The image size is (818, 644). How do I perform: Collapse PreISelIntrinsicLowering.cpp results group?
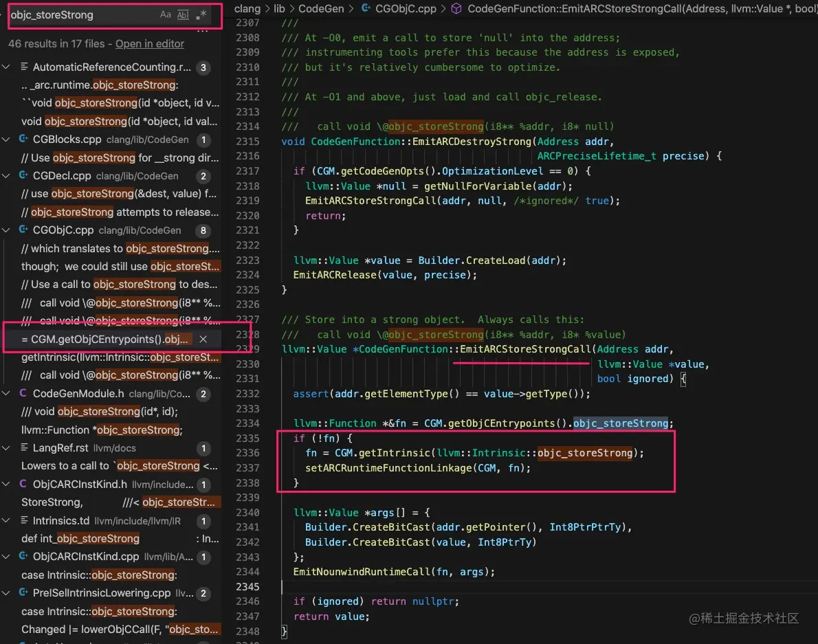6,593
